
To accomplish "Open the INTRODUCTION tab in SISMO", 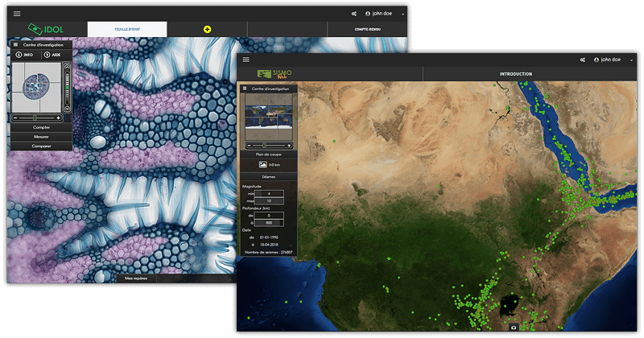I will pyautogui.click(x=515, y=74).
